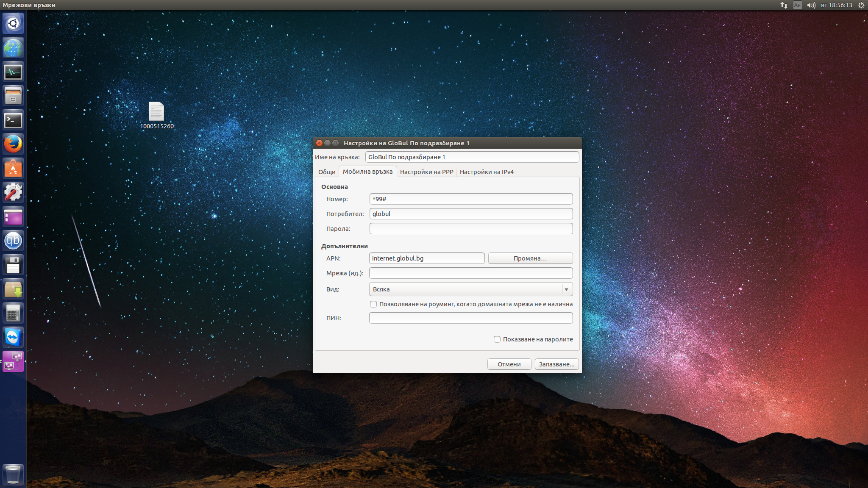Launch qBittorrent from the dock

point(13,241)
